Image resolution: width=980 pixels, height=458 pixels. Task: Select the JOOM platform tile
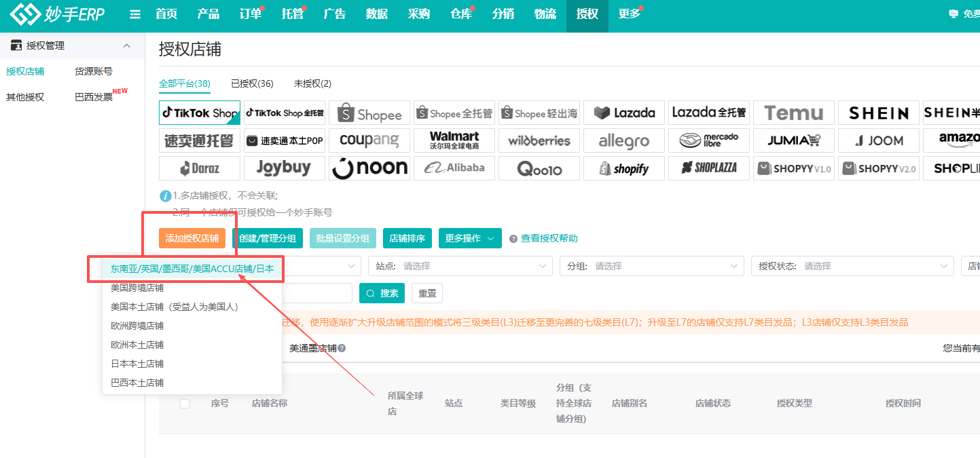point(879,140)
